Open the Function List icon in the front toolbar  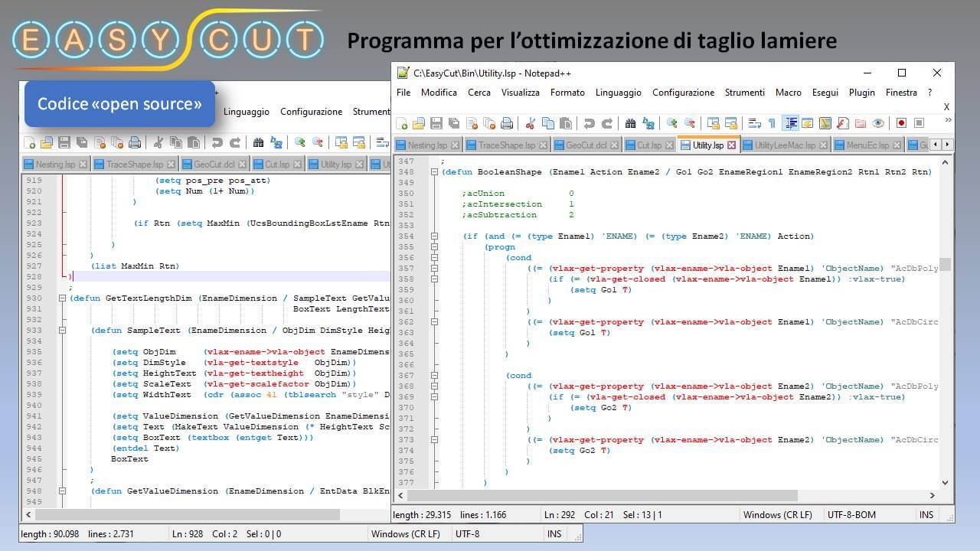click(x=842, y=123)
